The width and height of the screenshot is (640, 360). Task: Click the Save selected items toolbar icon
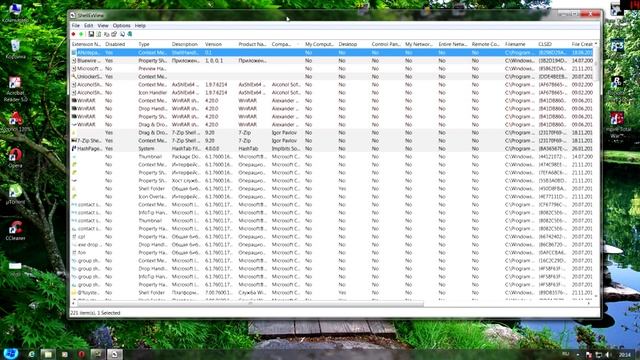(x=91, y=34)
